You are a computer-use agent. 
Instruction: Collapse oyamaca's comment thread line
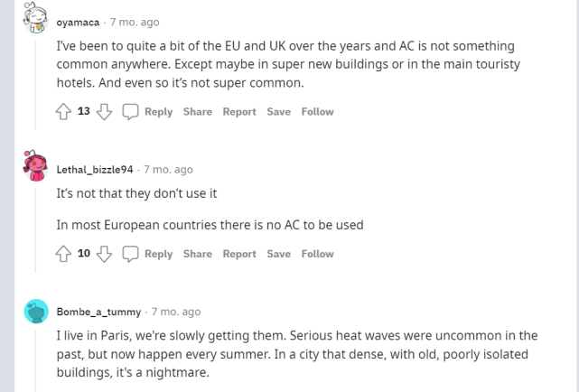35,85
